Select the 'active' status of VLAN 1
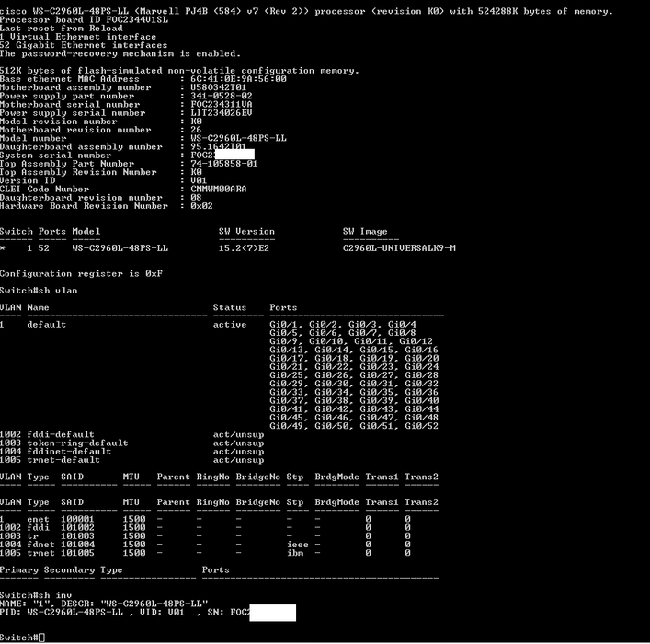 pos(230,325)
